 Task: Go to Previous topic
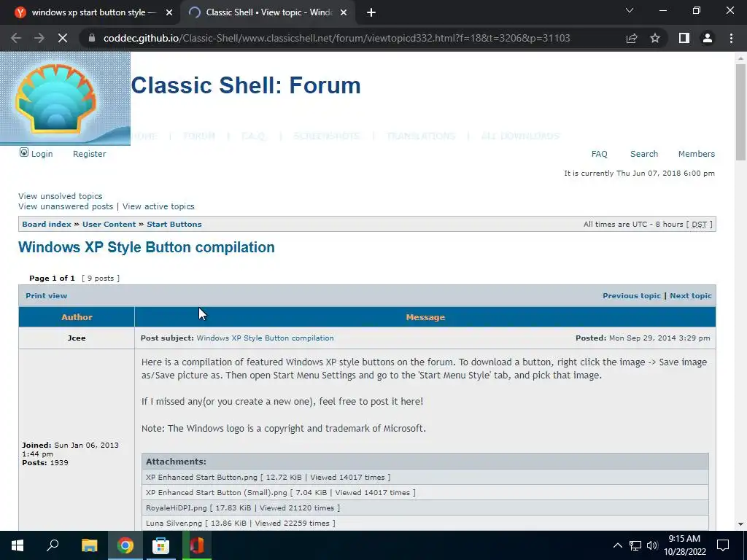pos(631,296)
